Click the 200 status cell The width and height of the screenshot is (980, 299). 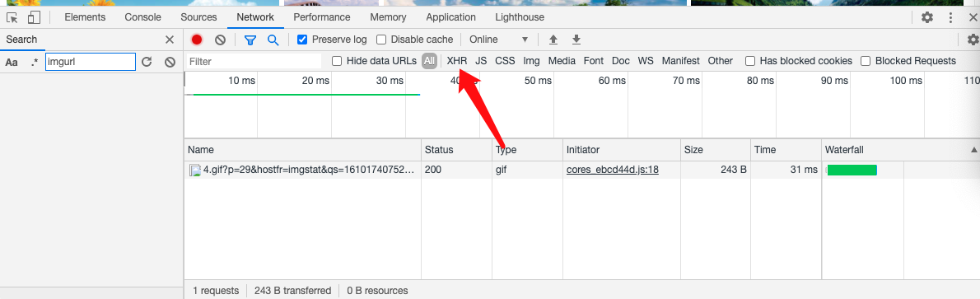click(x=456, y=170)
